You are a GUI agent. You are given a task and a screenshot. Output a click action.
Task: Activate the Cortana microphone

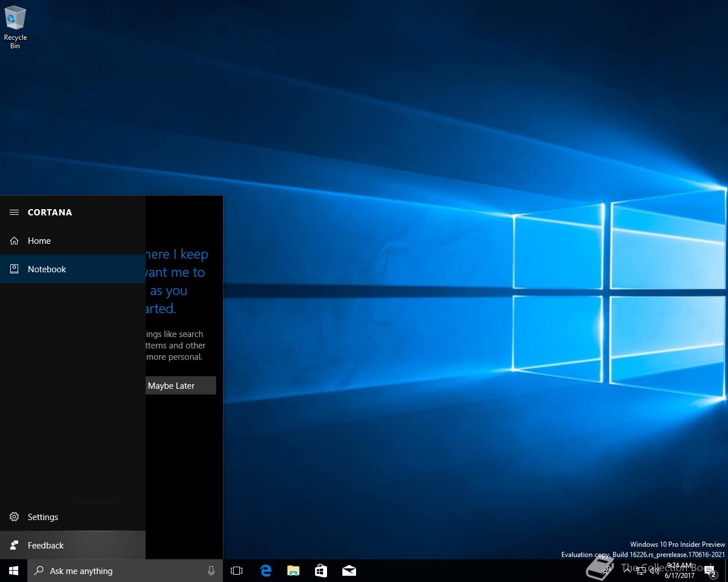[x=211, y=571]
